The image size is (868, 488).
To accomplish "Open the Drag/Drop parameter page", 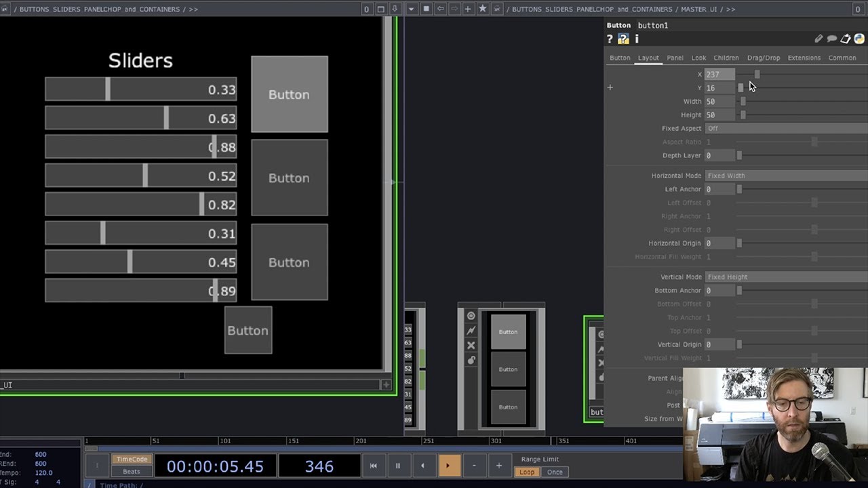I will (764, 58).
